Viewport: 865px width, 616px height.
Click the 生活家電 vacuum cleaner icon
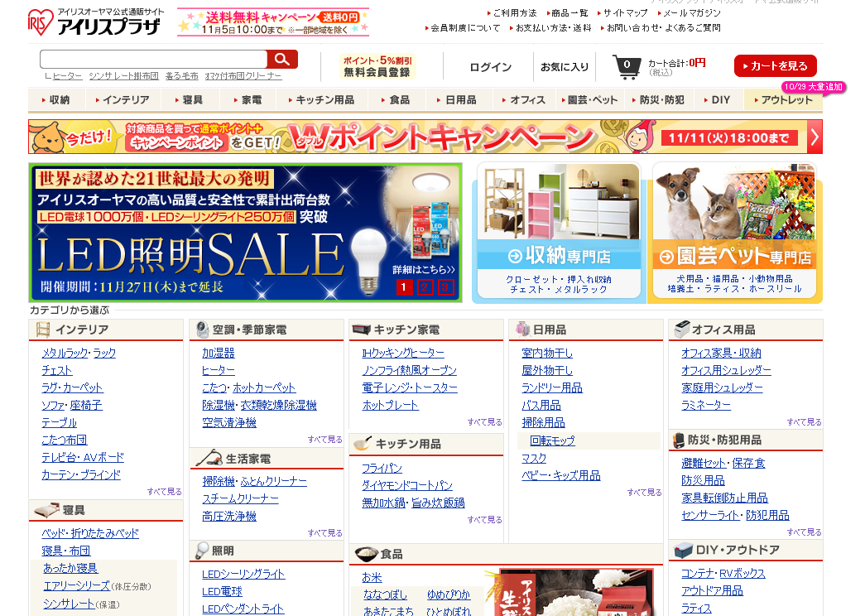pyautogui.click(x=209, y=458)
